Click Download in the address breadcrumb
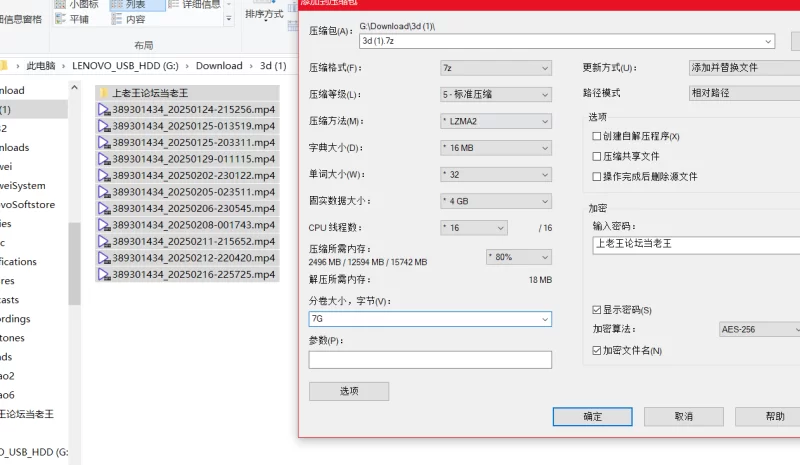The width and height of the screenshot is (800, 465). point(219,66)
